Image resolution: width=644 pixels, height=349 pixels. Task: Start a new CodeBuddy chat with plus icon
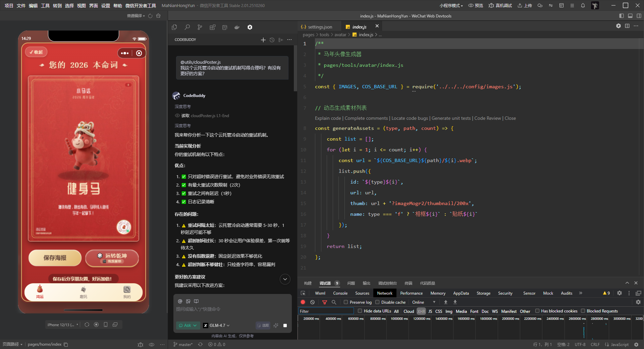263,40
